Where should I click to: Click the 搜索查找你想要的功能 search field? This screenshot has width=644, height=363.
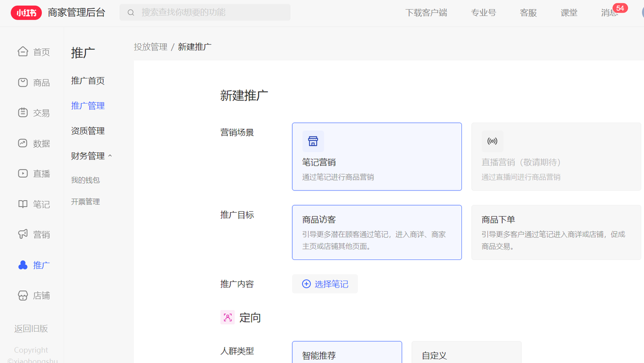(x=205, y=13)
